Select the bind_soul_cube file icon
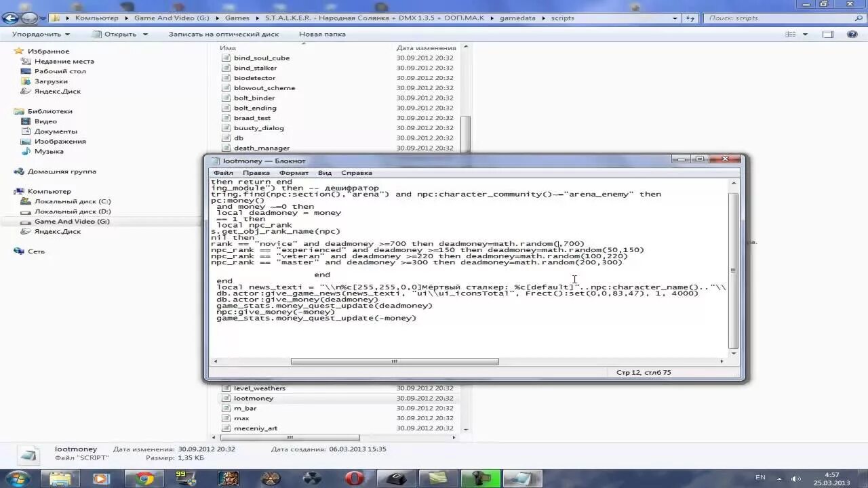Image resolution: width=868 pixels, height=488 pixels. 226,58
